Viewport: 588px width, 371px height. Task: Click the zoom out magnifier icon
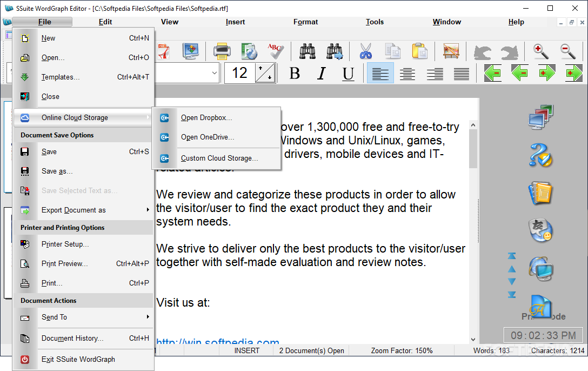pyautogui.click(x=568, y=51)
